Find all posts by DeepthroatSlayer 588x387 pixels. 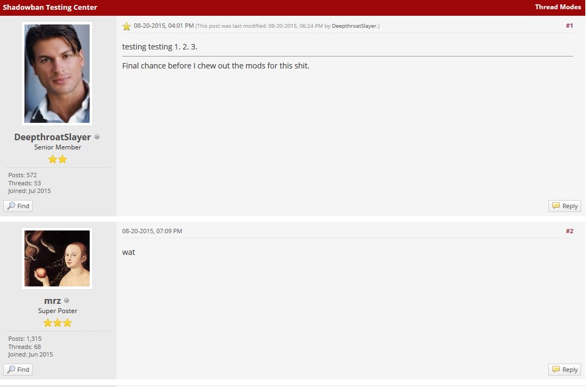(x=18, y=206)
